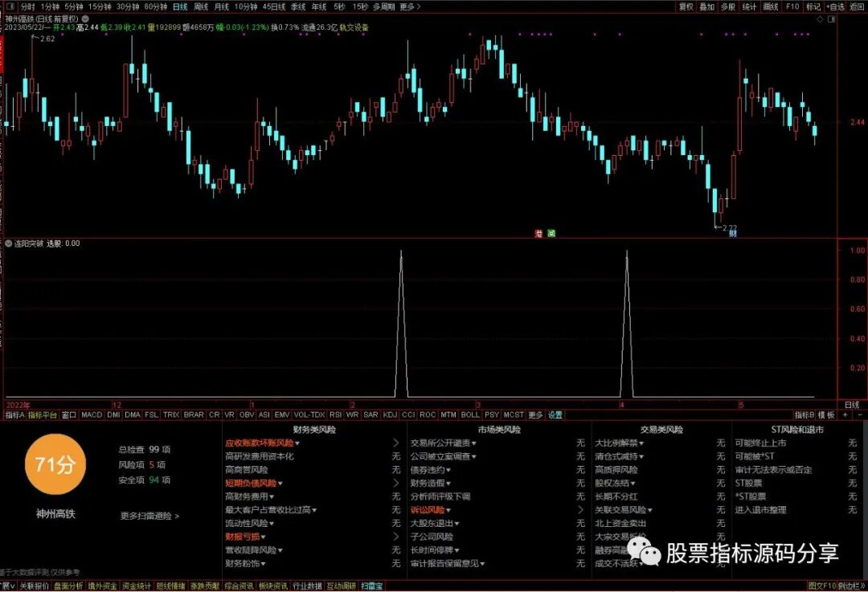Click the 画线 drawing button
The image size is (868, 592).
click(x=771, y=6)
